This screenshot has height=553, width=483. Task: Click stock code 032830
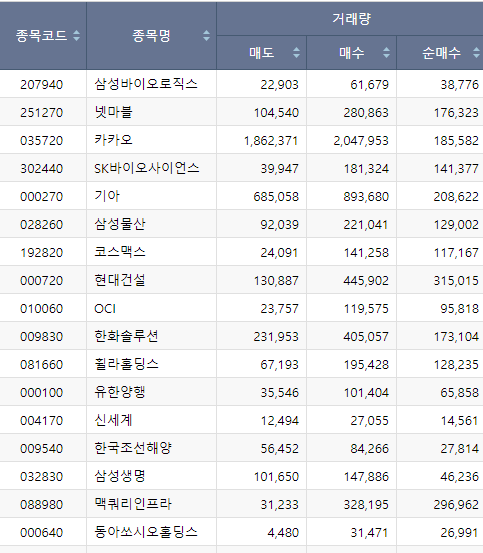(x=42, y=476)
